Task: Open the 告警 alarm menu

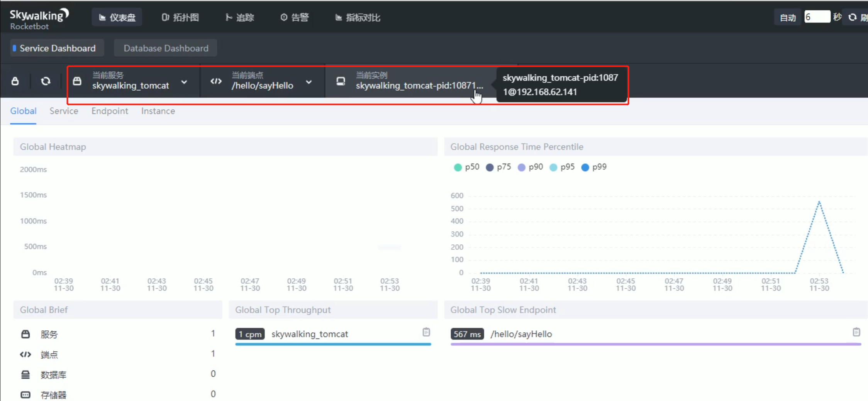Action: click(x=295, y=17)
